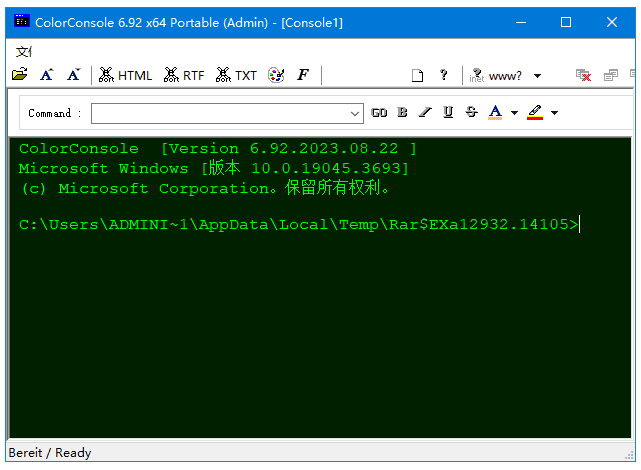
Task: Expand the Command history dropdown
Action: pos(356,113)
